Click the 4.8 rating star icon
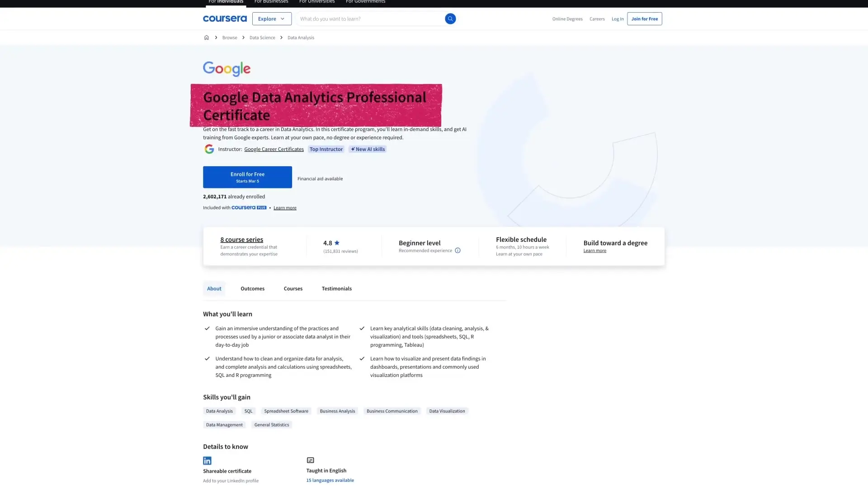This screenshot has height=488, width=868. (337, 243)
